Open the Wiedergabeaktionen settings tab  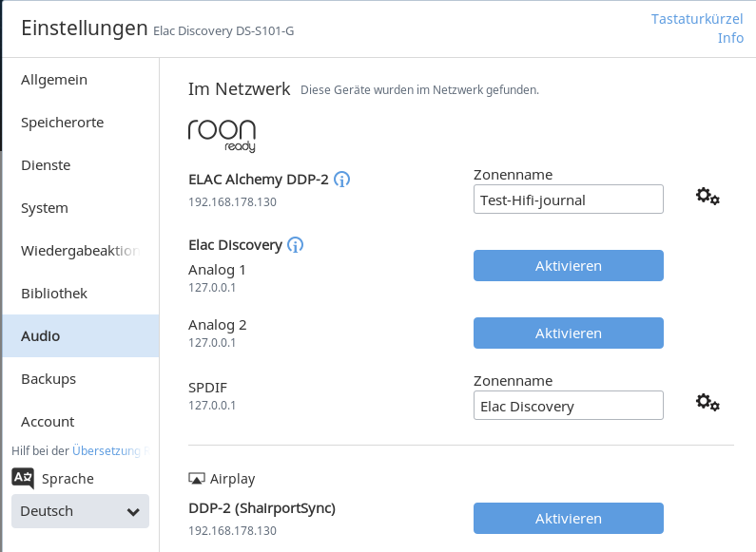point(81,251)
